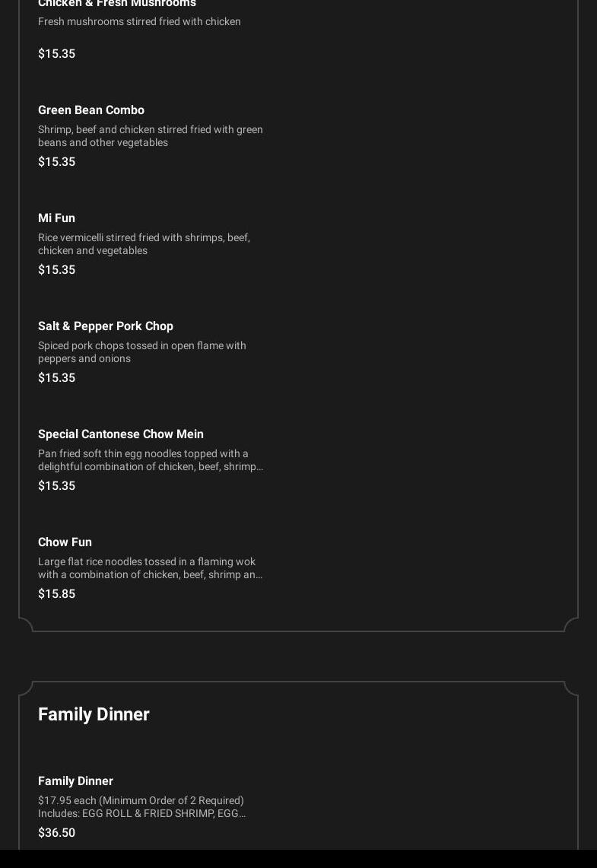This screenshot has height=868, width=597.
Task: Click the Mi Fun $15.35 price
Action: click(x=56, y=269)
